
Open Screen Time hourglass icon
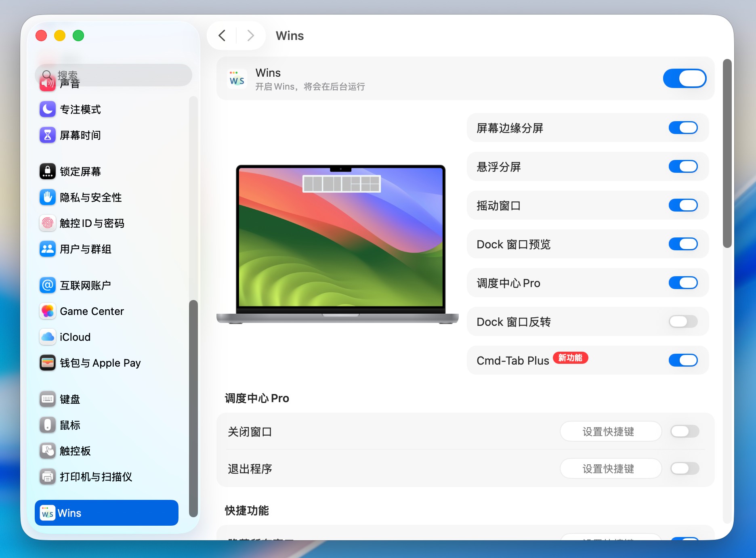click(48, 135)
